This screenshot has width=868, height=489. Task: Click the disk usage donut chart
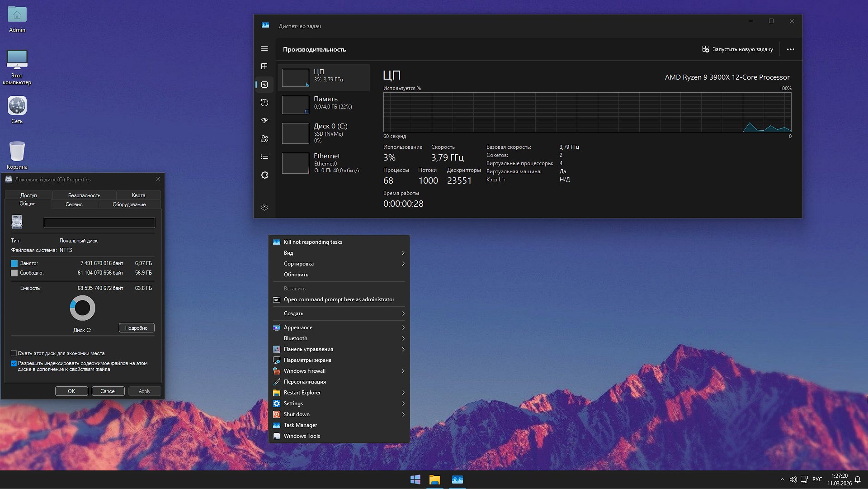(82, 308)
